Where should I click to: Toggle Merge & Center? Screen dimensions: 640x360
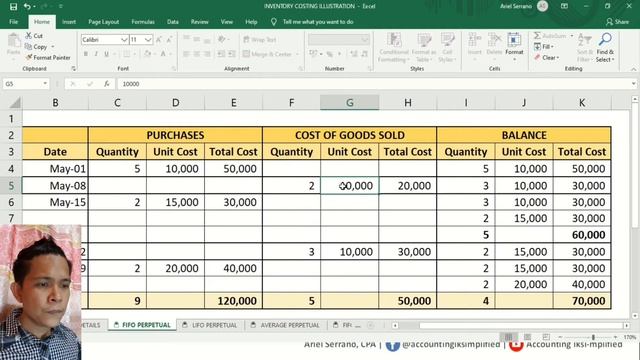267,54
